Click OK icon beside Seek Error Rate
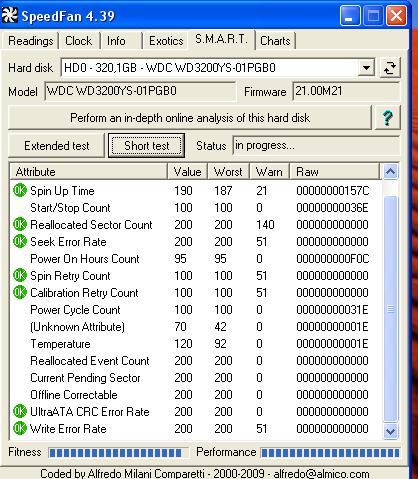418x479 pixels. click(x=20, y=242)
